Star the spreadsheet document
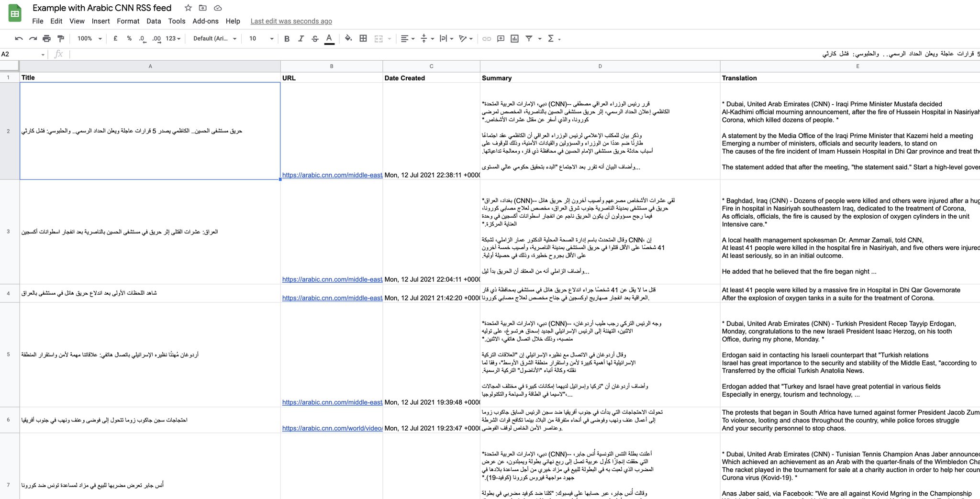Image resolution: width=980 pixels, height=499 pixels. click(x=188, y=8)
